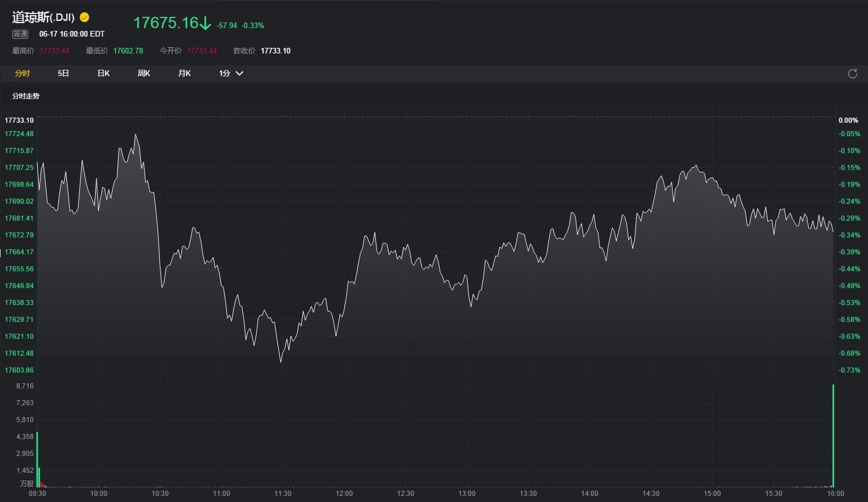Viewport: 868px width, 502px height.
Task: Click the 8,716 volume axis label
Action: pyautogui.click(x=25, y=386)
